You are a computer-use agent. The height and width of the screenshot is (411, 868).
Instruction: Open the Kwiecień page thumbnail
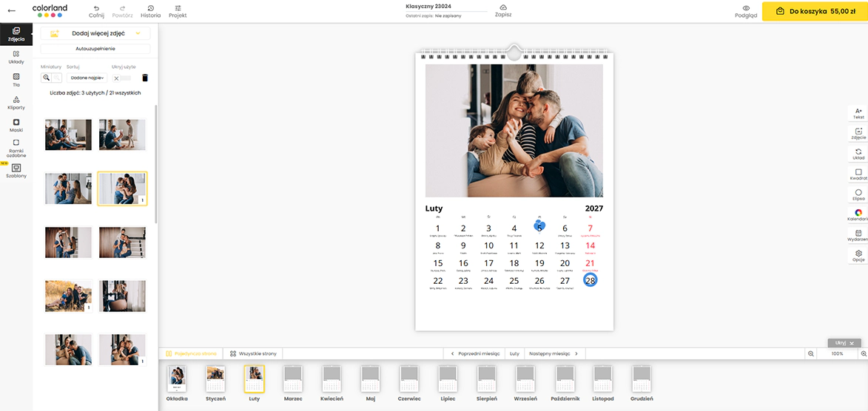(332, 379)
